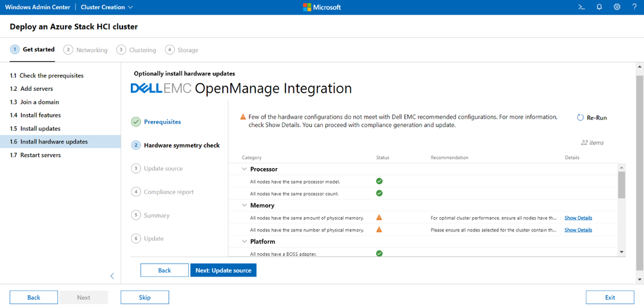
Task: Select 1.3 Join a domain step
Action: (x=61, y=102)
